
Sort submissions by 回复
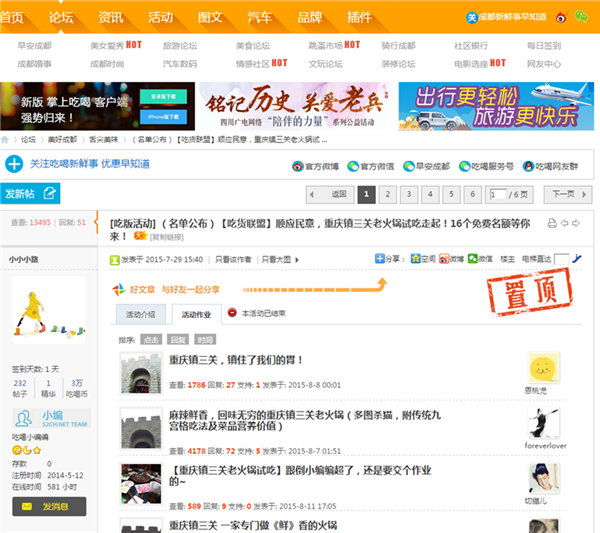(178, 340)
